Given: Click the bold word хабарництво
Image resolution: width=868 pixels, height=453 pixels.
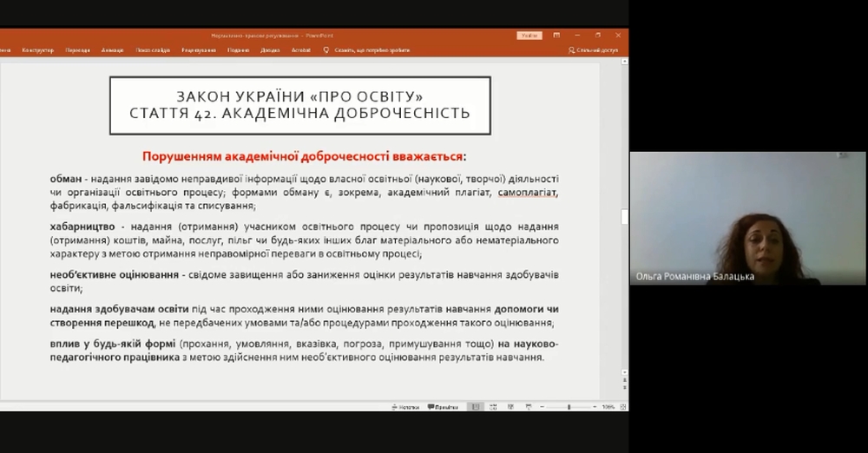Looking at the screenshot, I should coord(82,226).
